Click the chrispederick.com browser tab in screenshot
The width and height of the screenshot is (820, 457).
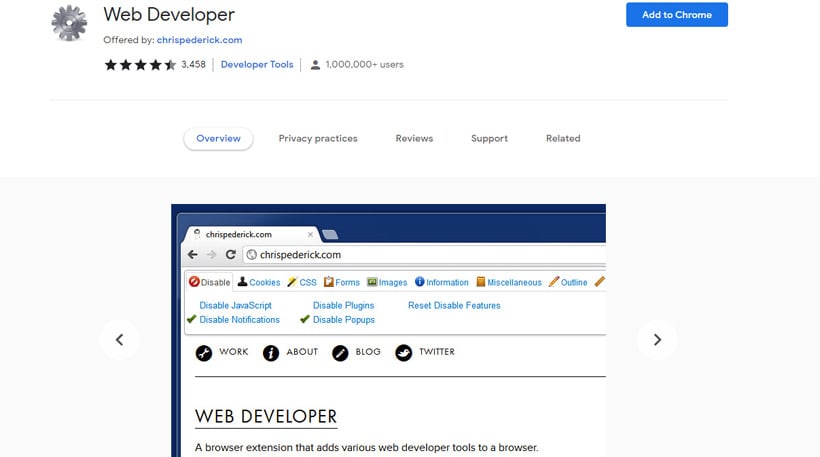coord(251,234)
